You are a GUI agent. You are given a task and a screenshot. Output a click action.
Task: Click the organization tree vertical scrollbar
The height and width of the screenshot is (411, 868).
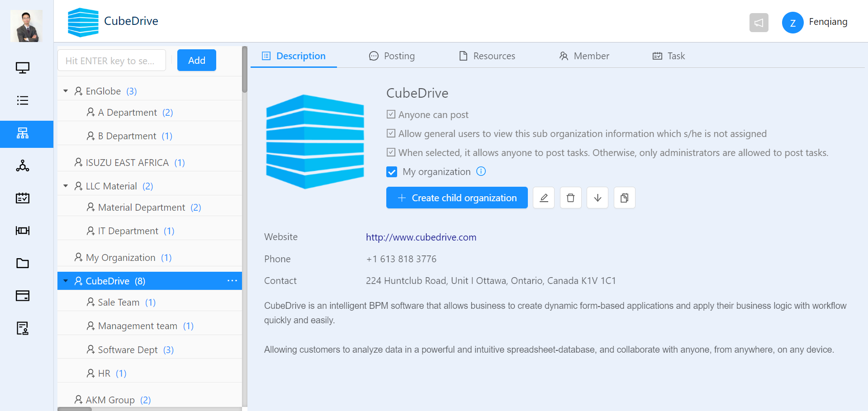click(x=245, y=70)
